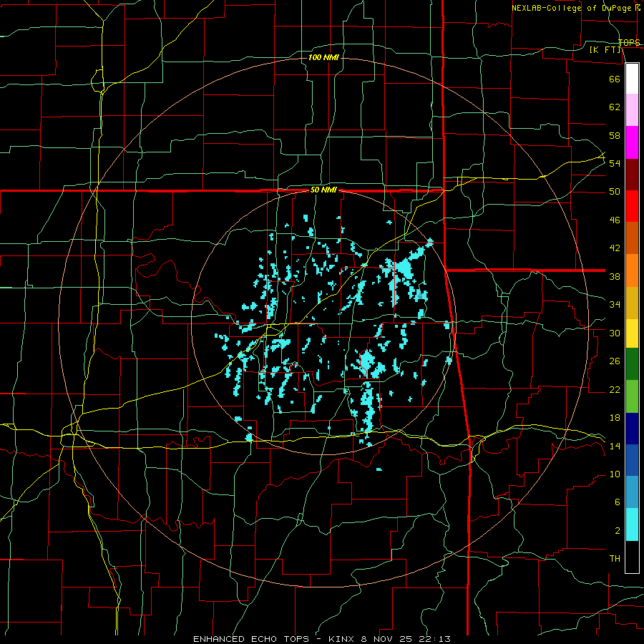Click the "TH" threshold legend label

pyautogui.click(x=615, y=559)
